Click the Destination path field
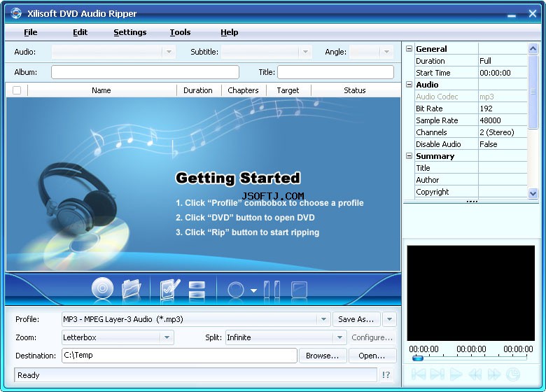Image resolution: width=546 pixels, height=392 pixels. pyautogui.click(x=179, y=356)
